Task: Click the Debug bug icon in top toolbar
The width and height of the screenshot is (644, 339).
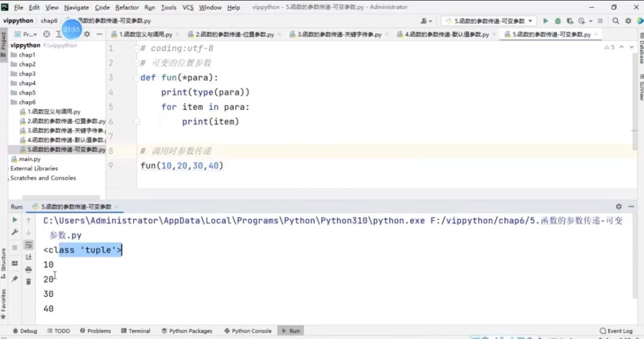Action: click(x=557, y=21)
